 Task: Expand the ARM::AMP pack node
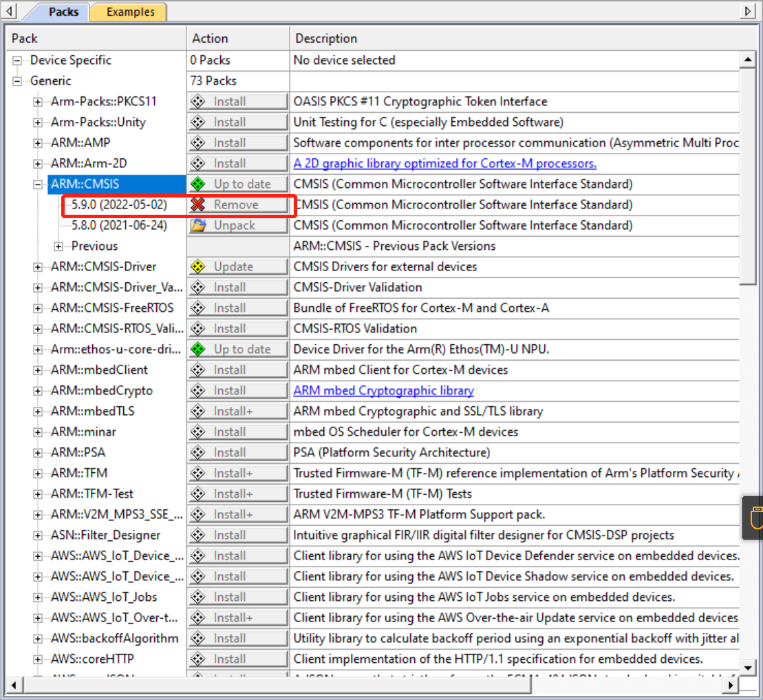click(37, 143)
